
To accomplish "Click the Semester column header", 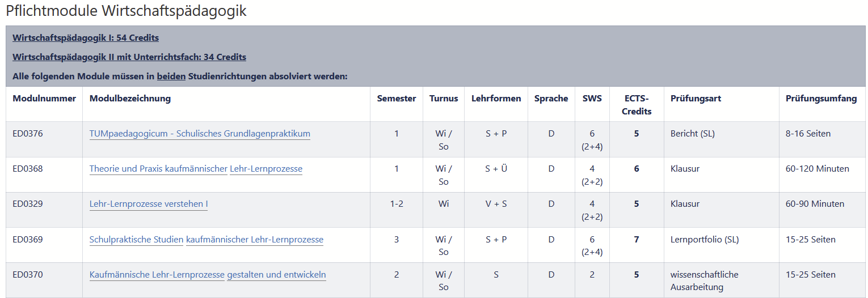I will point(397,99).
